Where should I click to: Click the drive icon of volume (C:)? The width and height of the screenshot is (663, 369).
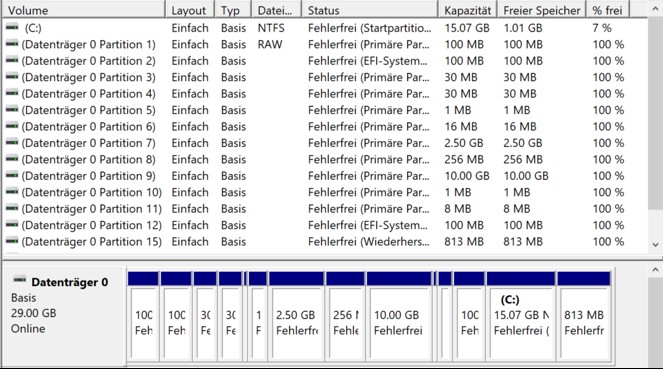12,27
